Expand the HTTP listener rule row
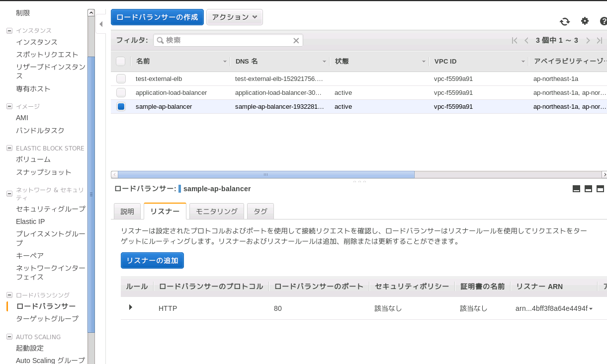Screen dimensions: 607x364 coord(130,307)
